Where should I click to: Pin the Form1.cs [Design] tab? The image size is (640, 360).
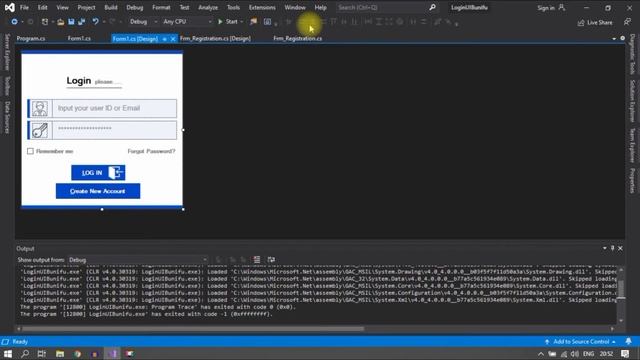pos(164,39)
